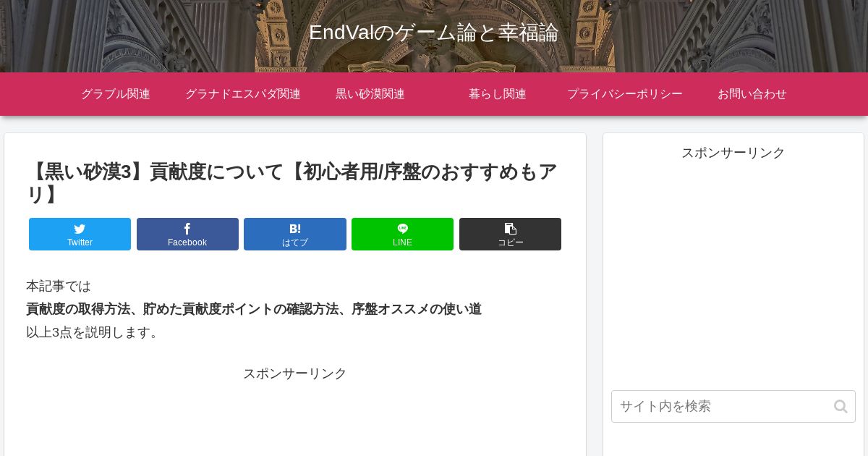Image resolution: width=868 pixels, height=456 pixels.
Task: Click the Facebook f icon
Action: [x=187, y=229]
